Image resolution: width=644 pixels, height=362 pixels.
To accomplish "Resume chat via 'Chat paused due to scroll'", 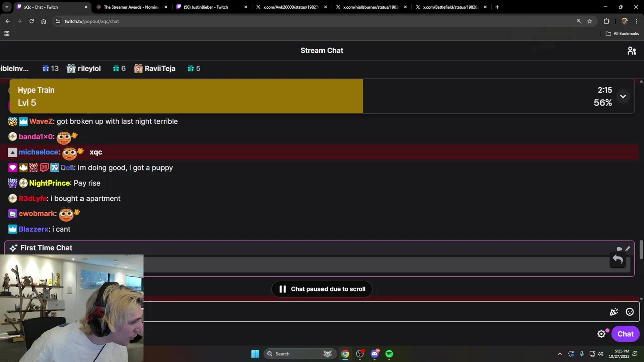I will coord(322,289).
